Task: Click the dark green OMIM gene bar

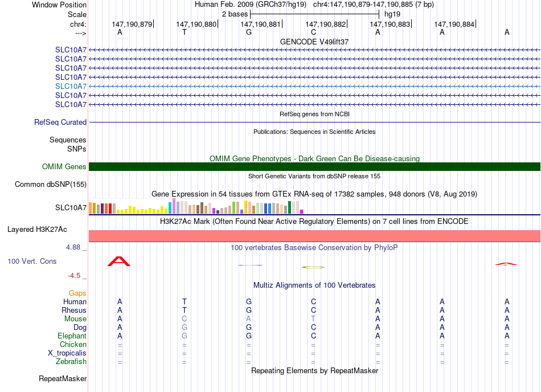Action: coord(314,167)
